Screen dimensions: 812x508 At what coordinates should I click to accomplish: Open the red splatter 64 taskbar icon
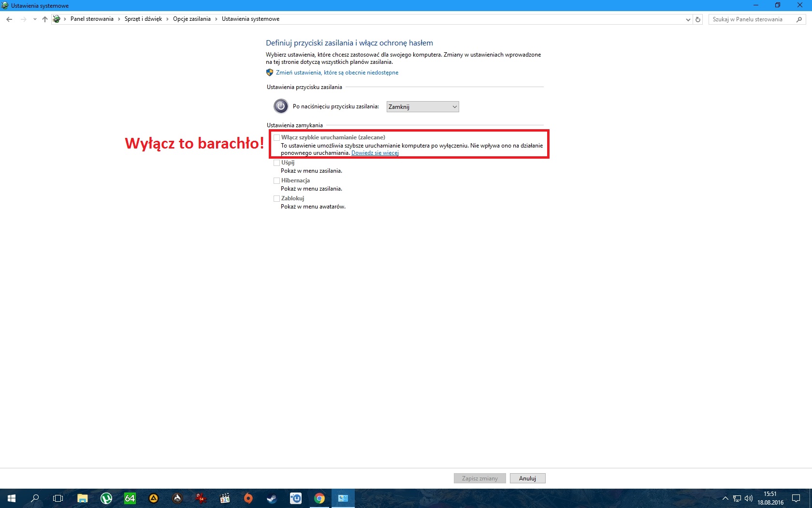click(201, 498)
